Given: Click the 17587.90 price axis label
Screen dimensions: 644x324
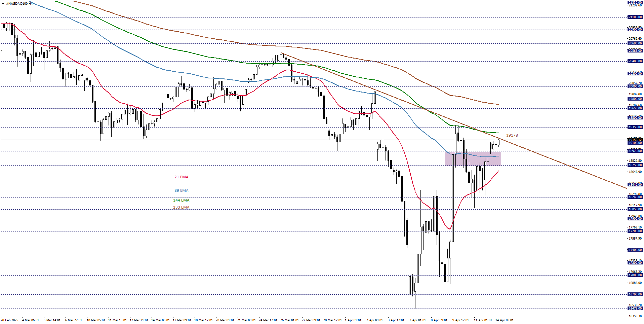Looking at the screenshot, I should [x=635, y=239].
